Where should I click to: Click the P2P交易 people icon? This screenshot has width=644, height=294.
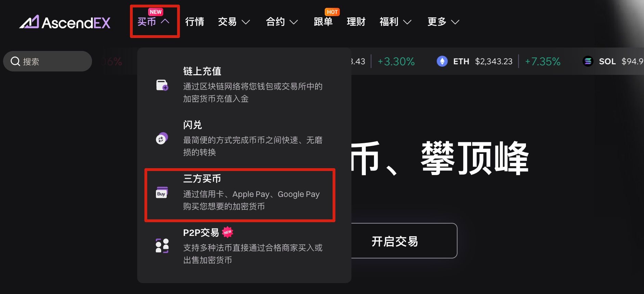click(162, 246)
